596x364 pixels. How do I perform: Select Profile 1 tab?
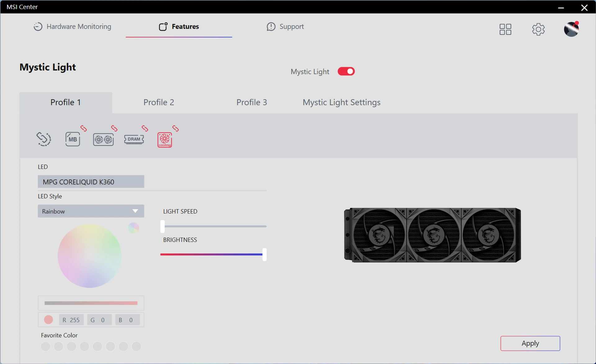tap(66, 102)
